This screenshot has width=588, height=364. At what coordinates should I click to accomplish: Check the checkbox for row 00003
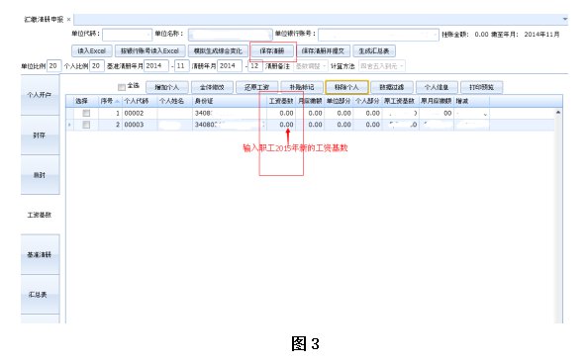[x=86, y=125]
